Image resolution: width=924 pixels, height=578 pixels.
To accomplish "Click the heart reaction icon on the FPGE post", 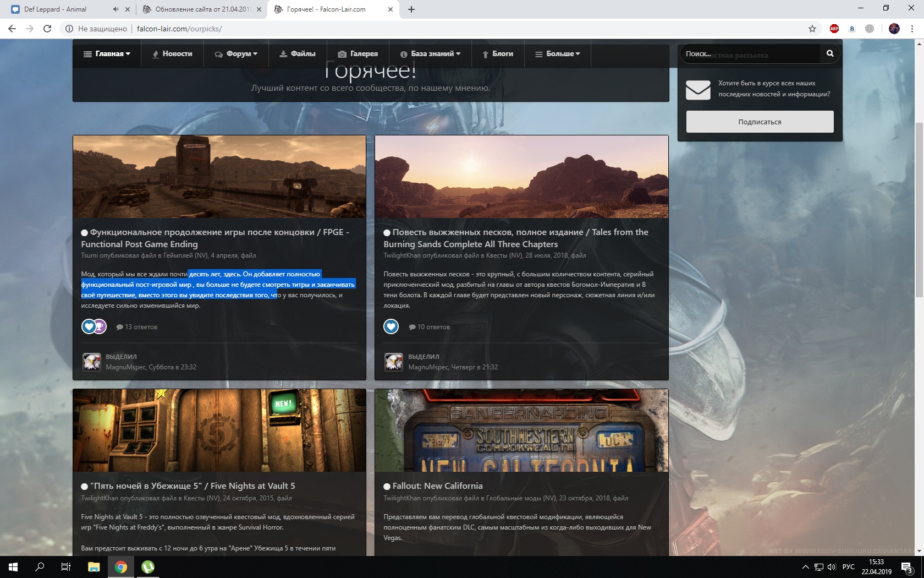I will pyautogui.click(x=89, y=326).
